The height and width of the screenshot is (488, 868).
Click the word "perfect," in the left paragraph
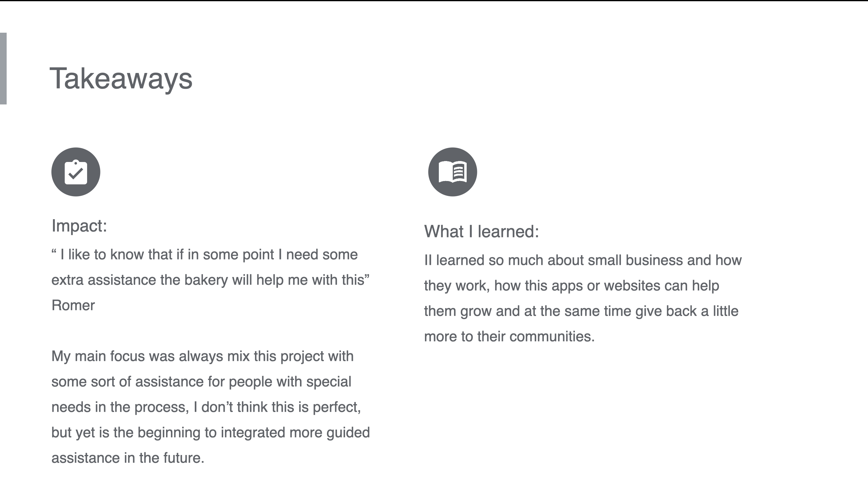337,407
